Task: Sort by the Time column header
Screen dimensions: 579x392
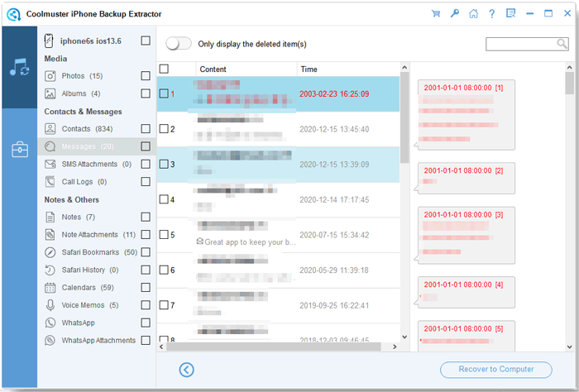Action: click(348, 69)
